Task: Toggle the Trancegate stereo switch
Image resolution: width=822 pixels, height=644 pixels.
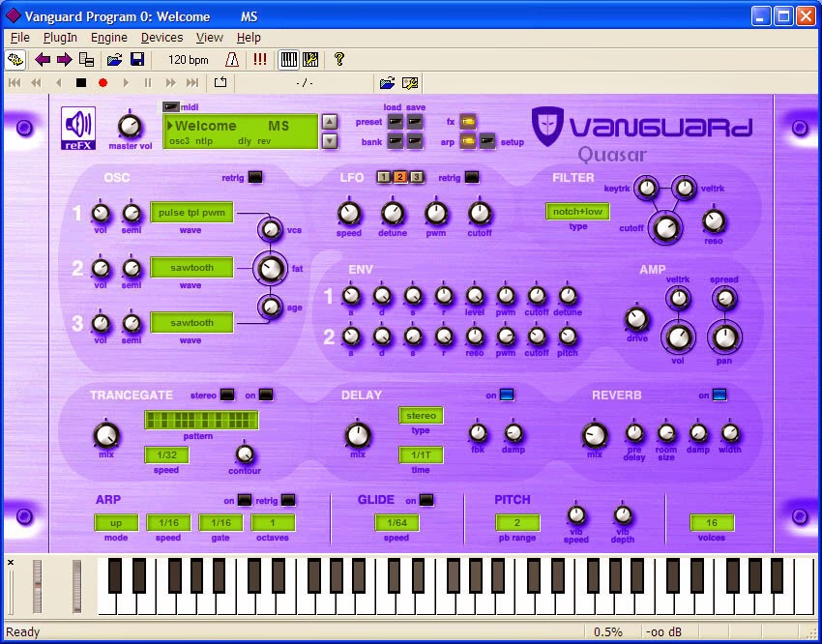Action: click(227, 395)
